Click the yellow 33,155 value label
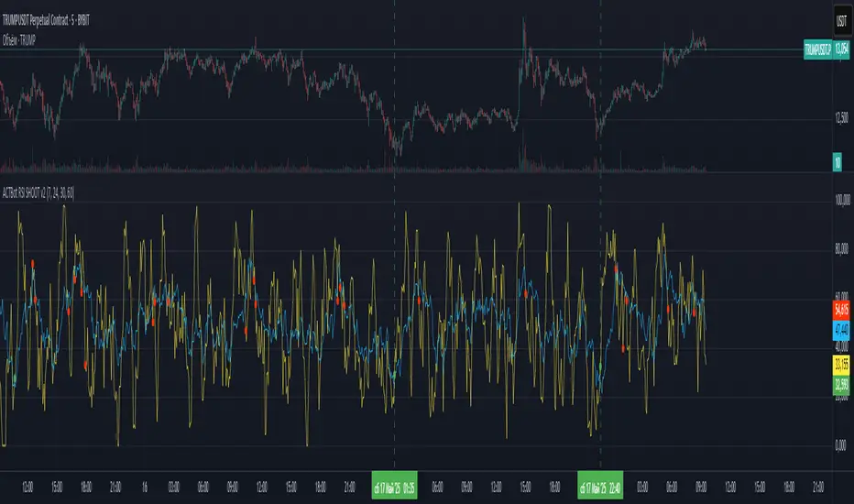Viewport: 854px width, 504px height. click(841, 364)
